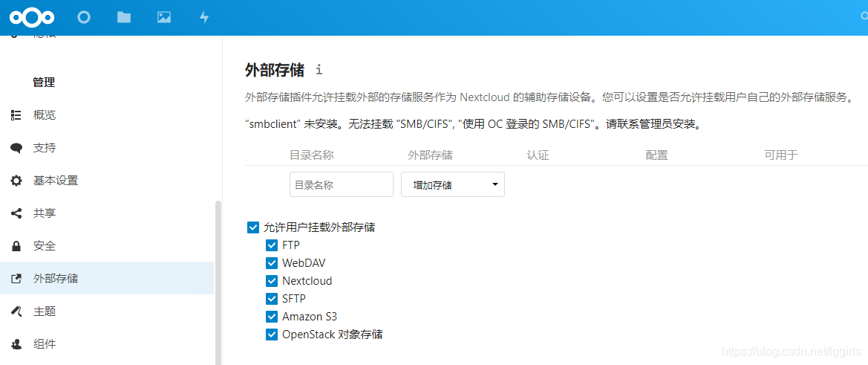
Task: Open 支持 settings section
Action: pyautogui.click(x=107, y=148)
